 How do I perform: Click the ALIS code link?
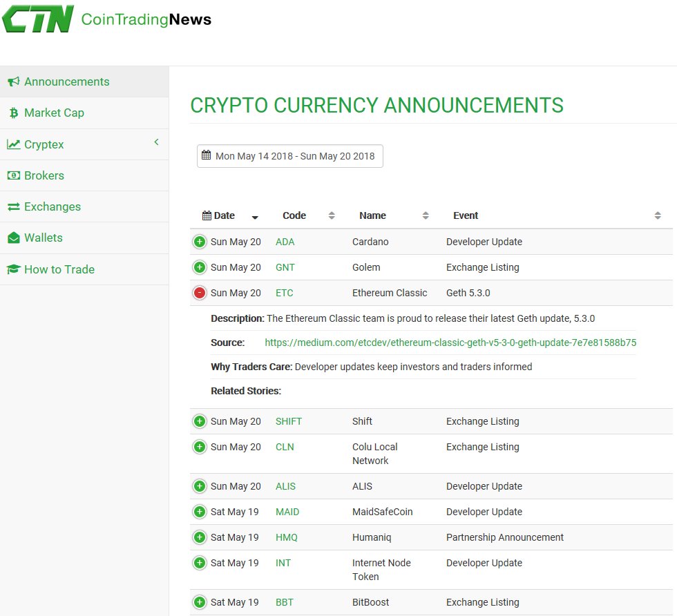(285, 486)
